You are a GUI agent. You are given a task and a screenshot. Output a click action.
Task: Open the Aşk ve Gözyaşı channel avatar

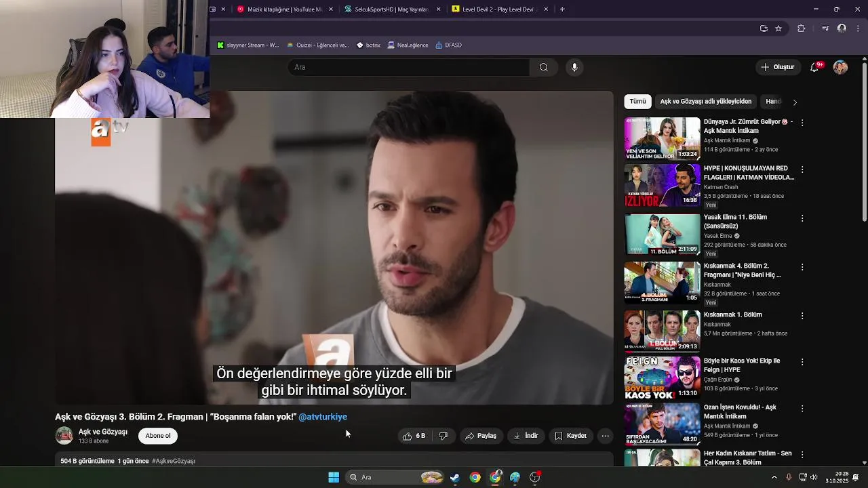64,436
